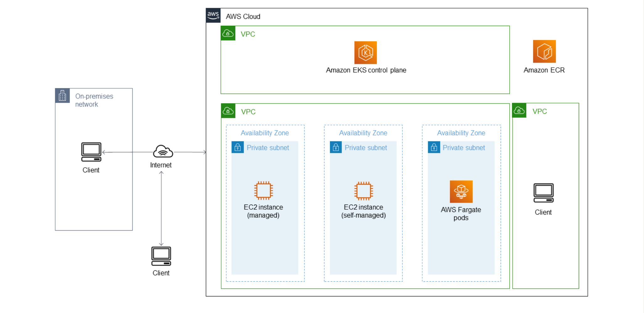Click the On-premises network label
Image resolution: width=644 pixels, height=313 pixels.
tap(94, 100)
